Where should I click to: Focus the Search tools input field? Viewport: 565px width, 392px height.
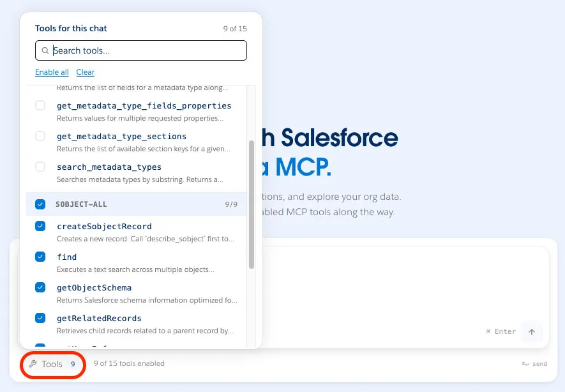tap(141, 50)
